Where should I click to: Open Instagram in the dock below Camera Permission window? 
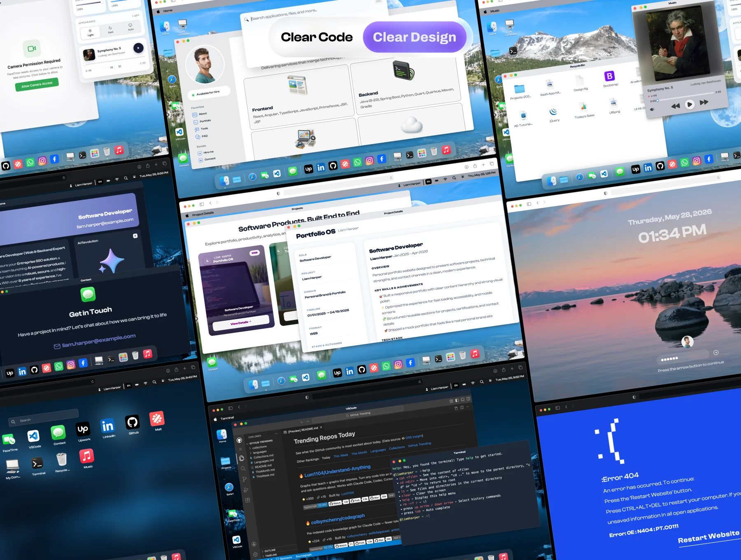click(x=42, y=161)
